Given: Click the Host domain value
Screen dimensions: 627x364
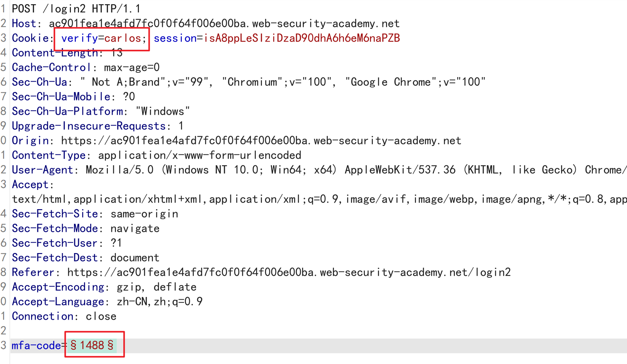Looking at the screenshot, I should (x=224, y=23).
